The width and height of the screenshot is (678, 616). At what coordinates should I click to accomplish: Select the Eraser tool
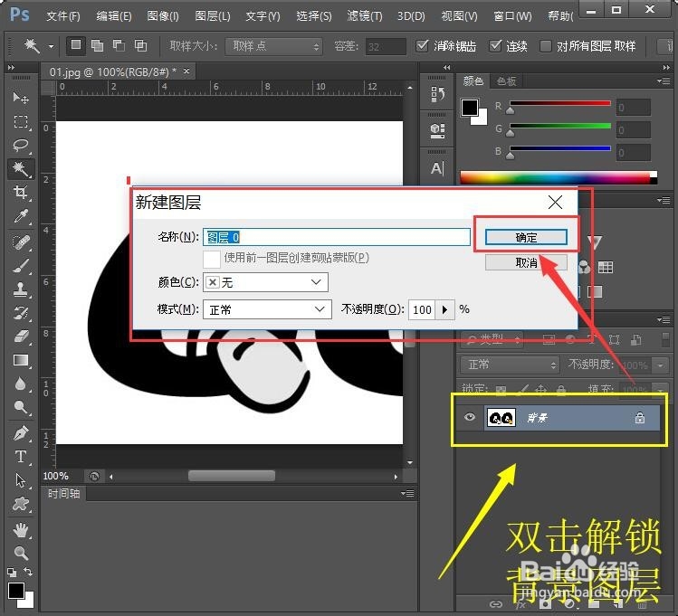(20, 336)
